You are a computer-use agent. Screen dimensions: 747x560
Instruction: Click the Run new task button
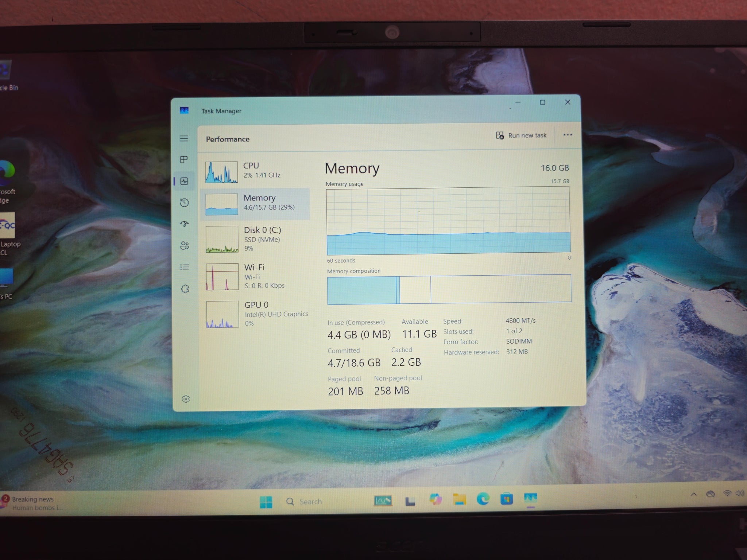[522, 135]
